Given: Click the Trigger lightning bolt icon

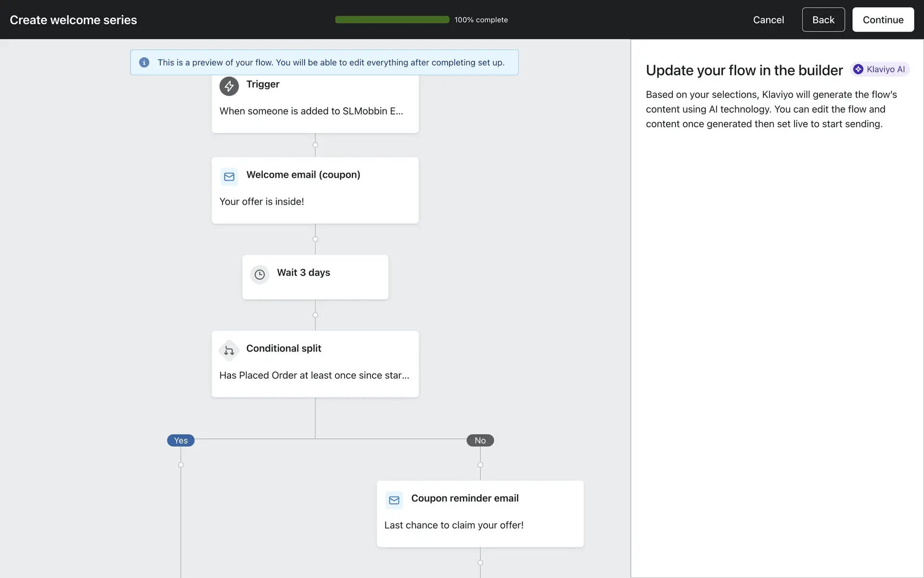Looking at the screenshot, I should pyautogui.click(x=229, y=86).
